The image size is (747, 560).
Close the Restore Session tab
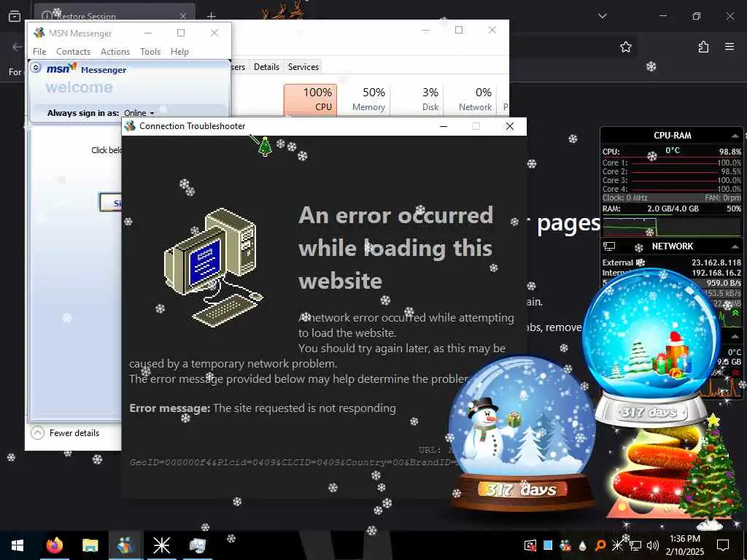pyautogui.click(x=183, y=16)
